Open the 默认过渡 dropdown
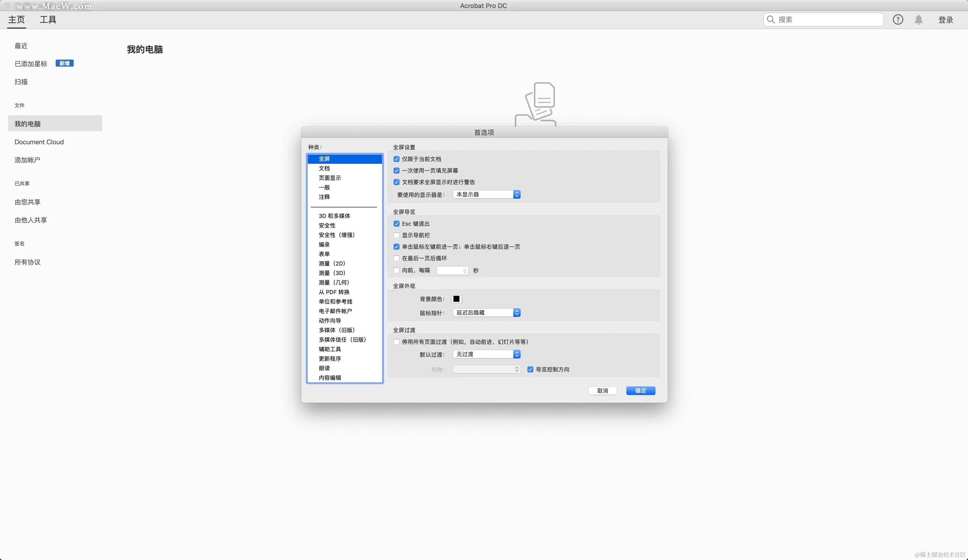 click(x=486, y=354)
